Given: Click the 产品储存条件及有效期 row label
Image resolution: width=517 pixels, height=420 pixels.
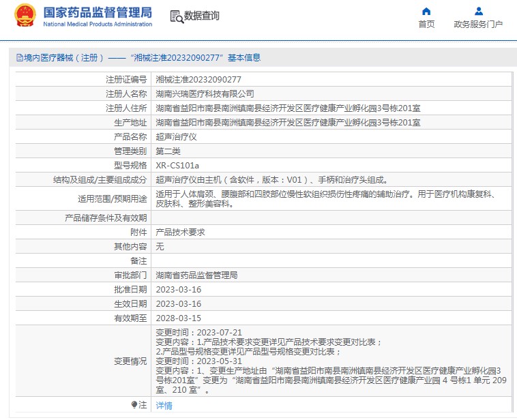Looking at the screenshot, I should (106, 218).
